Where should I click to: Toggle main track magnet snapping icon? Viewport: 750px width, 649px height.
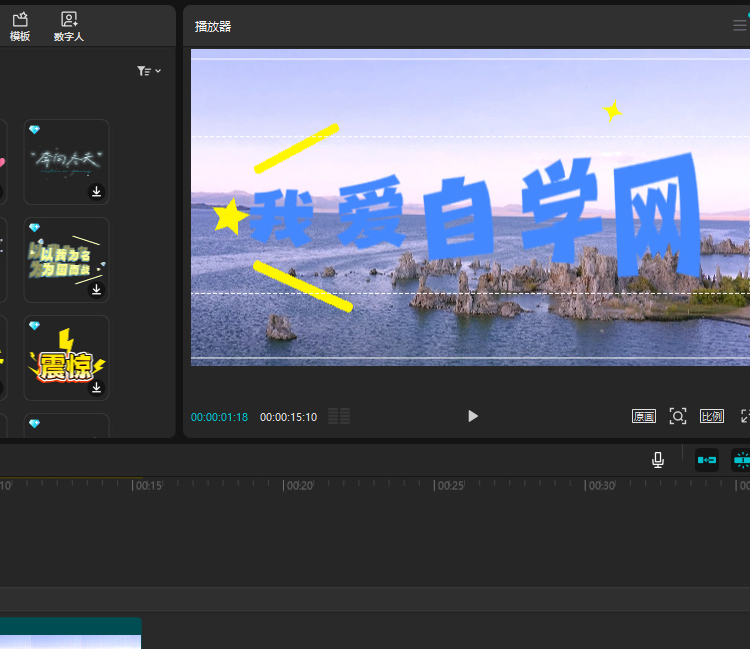(707, 460)
